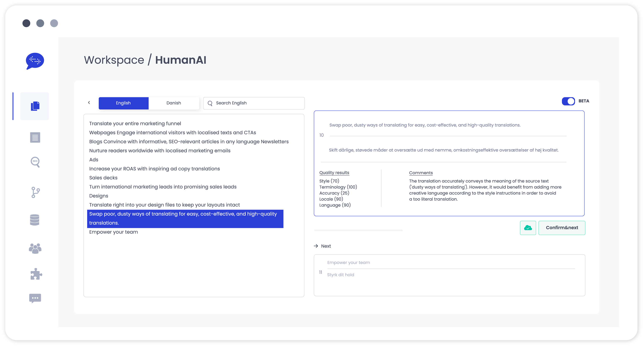Collapse the panel with the back chevron
644x346 pixels.
point(89,103)
